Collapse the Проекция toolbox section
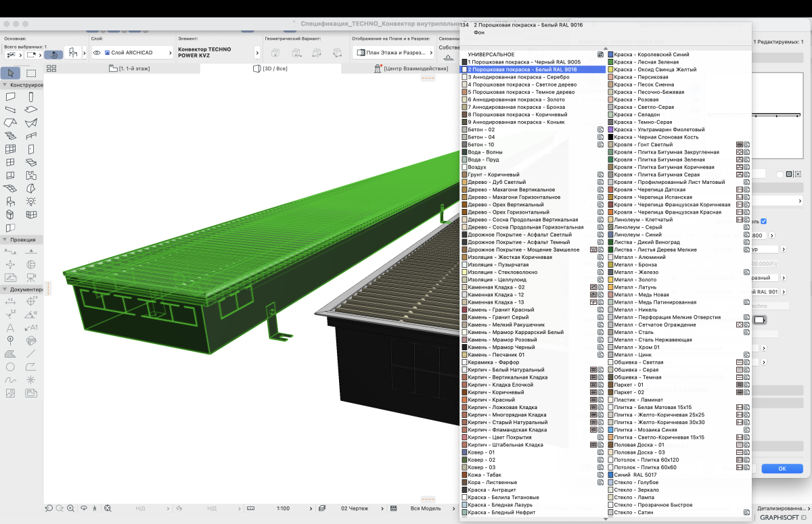 (5, 239)
